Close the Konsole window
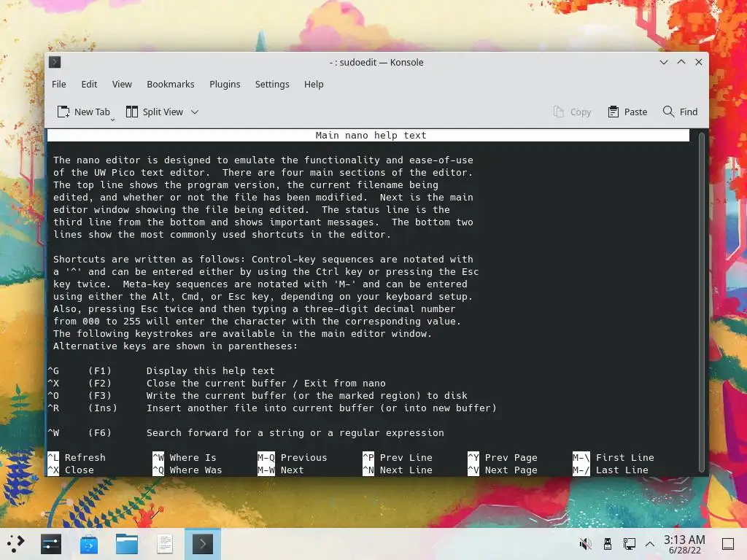Image resolution: width=747 pixels, height=560 pixels. tap(699, 62)
